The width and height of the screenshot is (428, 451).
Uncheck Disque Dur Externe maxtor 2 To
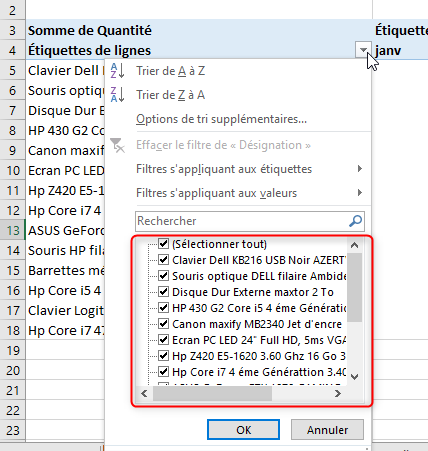pyautogui.click(x=163, y=292)
